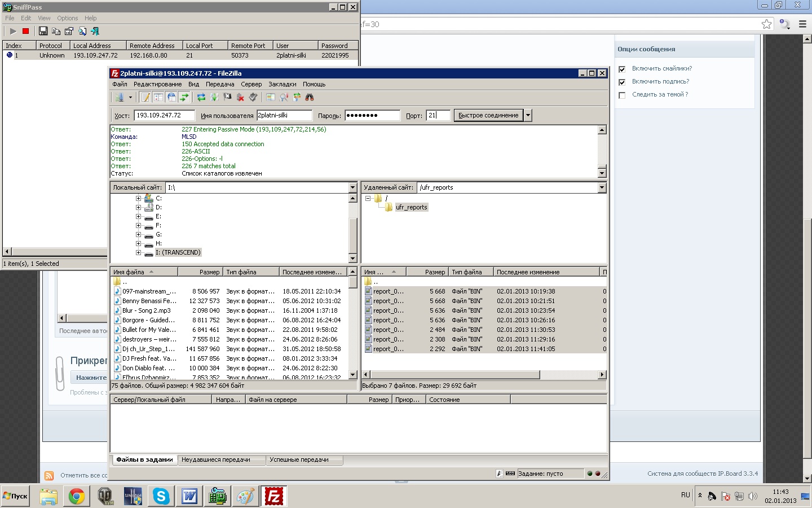
Task: Click the message log scrollbar down arrow
Action: point(602,173)
